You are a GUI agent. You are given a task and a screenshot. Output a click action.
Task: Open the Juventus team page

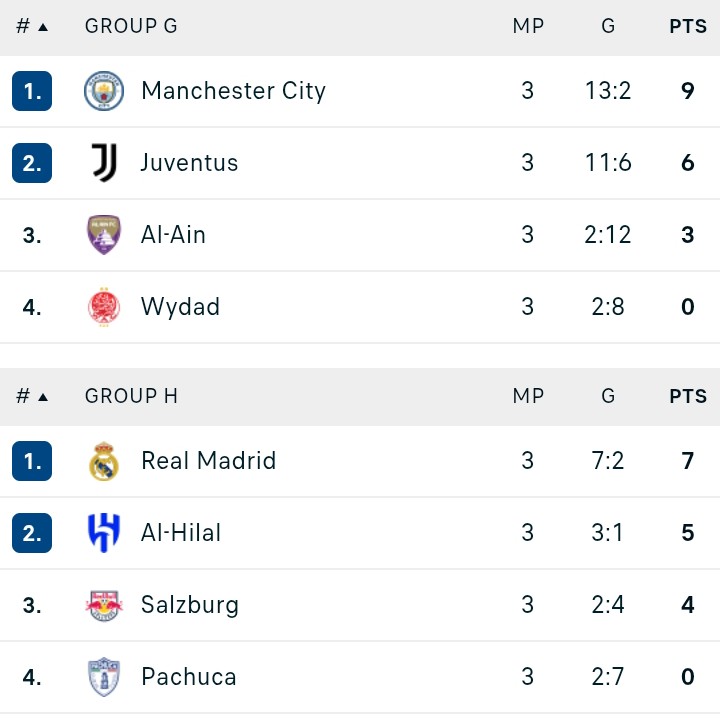(x=189, y=163)
